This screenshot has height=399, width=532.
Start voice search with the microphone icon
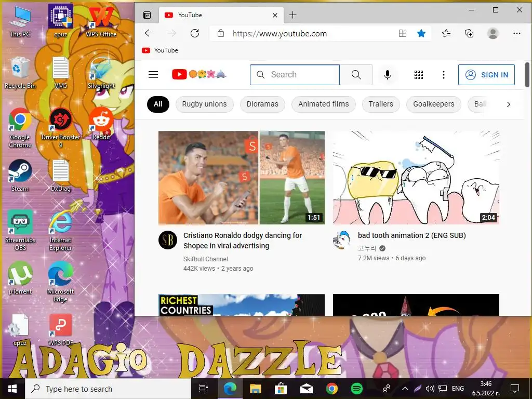[388, 75]
